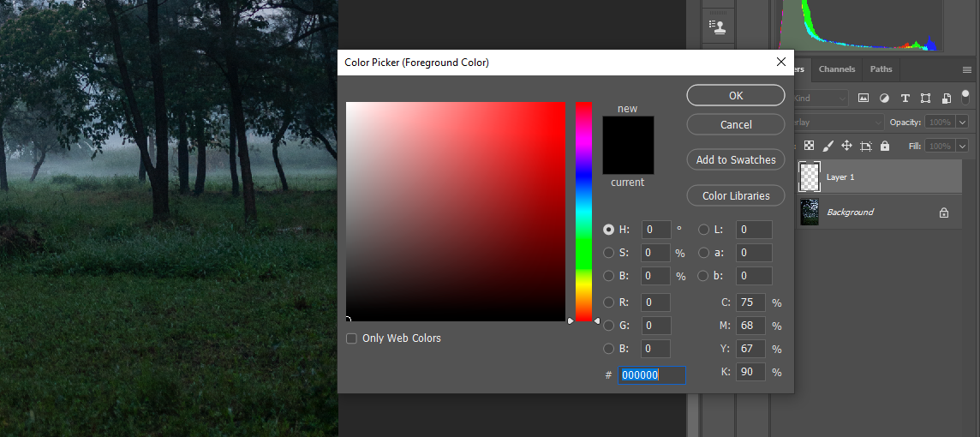
Task: Prevent artboard auto-nesting lock icon
Action: (x=865, y=147)
